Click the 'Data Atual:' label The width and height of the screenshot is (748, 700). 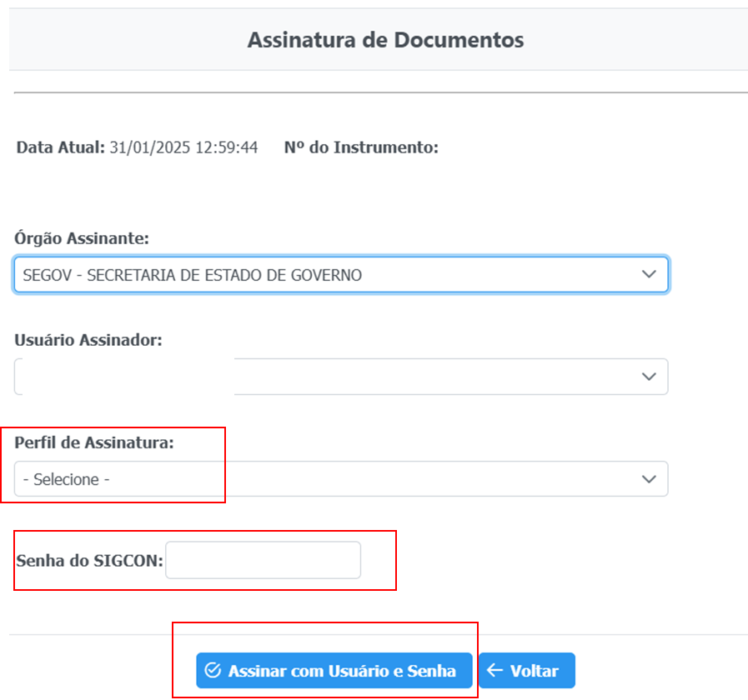pyautogui.click(x=61, y=147)
